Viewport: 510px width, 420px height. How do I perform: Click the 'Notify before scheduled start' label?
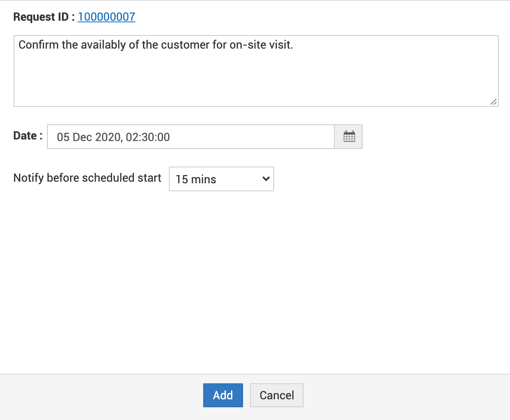87,178
